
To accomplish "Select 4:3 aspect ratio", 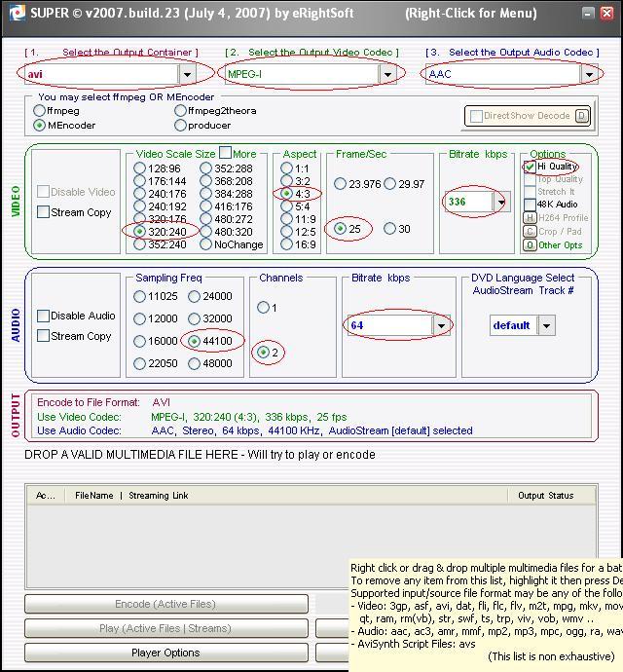I will pos(286,194).
